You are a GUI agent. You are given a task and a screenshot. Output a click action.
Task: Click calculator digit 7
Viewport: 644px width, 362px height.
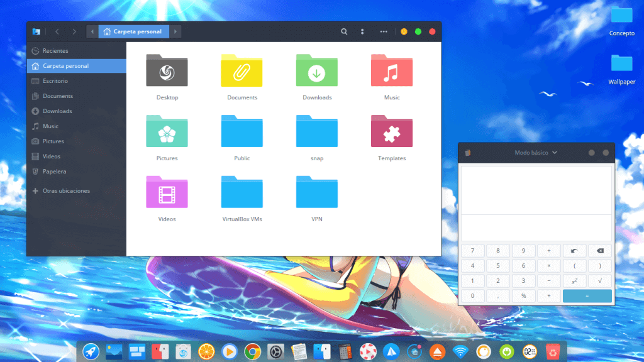[472, 251]
